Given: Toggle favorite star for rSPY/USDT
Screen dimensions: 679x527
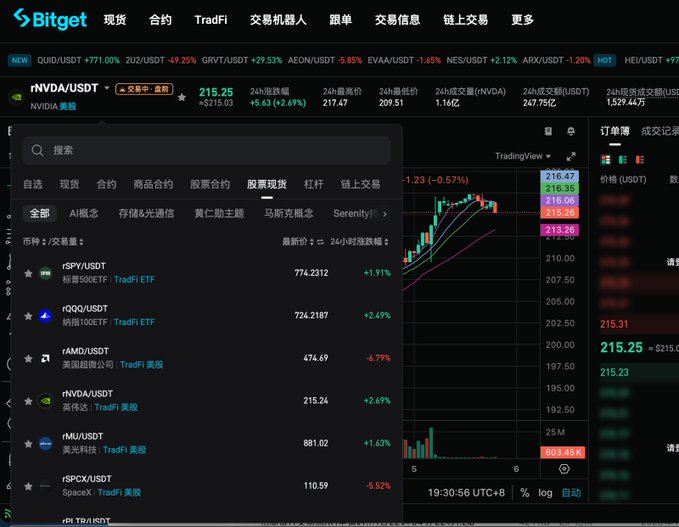Looking at the screenshot, I should pos(28,273).
